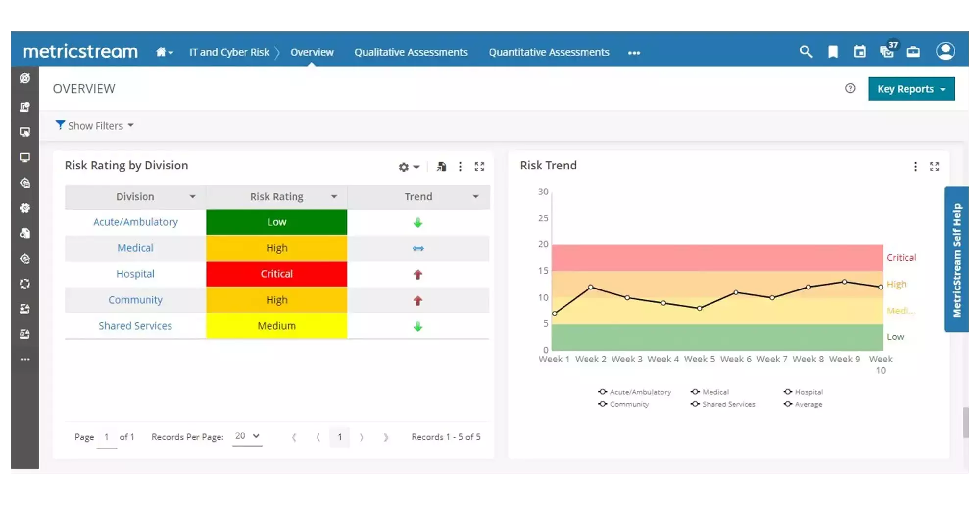This screenshot has width=980, height=505.
Task: Toggle Acute/Ambulatory legend series
Action: pos(635,392)
